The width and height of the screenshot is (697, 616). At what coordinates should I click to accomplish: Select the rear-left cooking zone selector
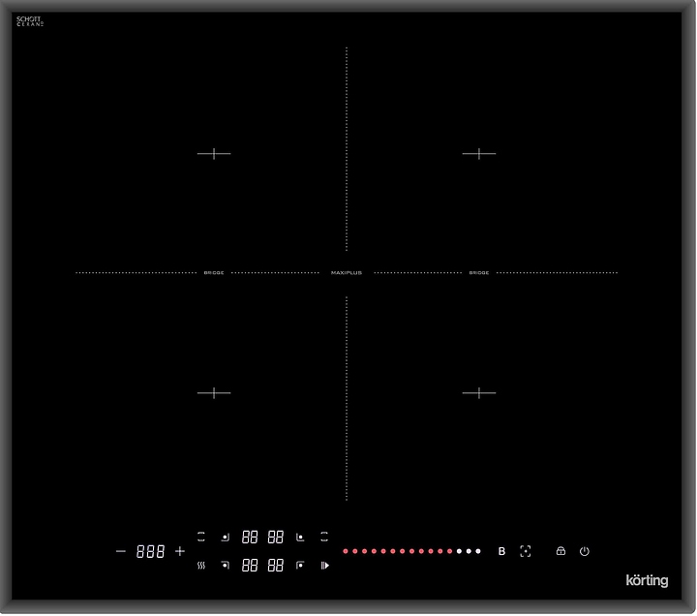(226, 537)
